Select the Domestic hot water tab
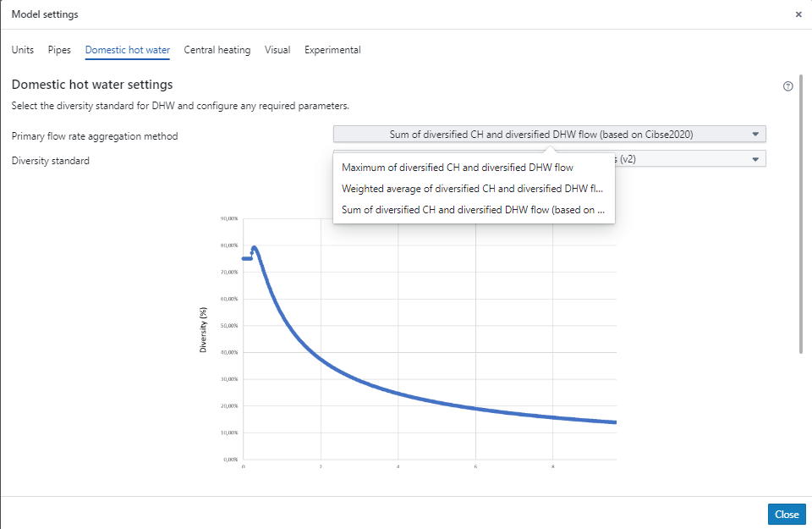812x529 pixels. 128,50
